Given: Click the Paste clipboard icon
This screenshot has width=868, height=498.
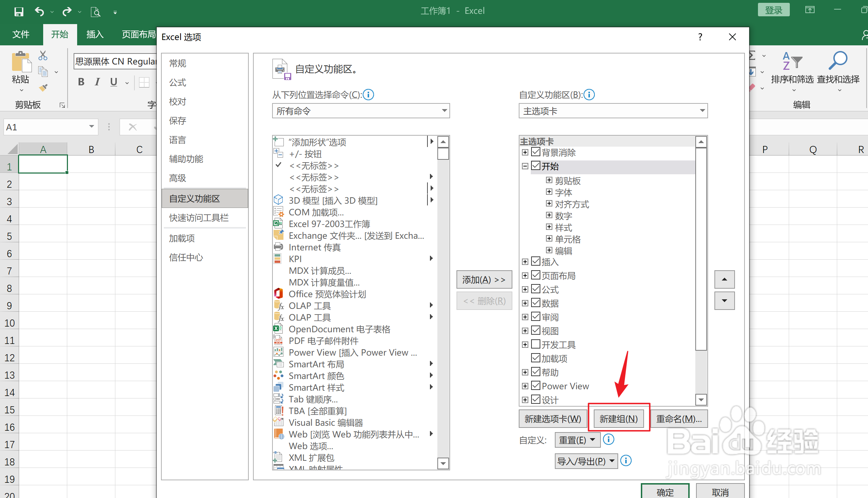Looking at the screenshot, I should click(x=21, y=62).
